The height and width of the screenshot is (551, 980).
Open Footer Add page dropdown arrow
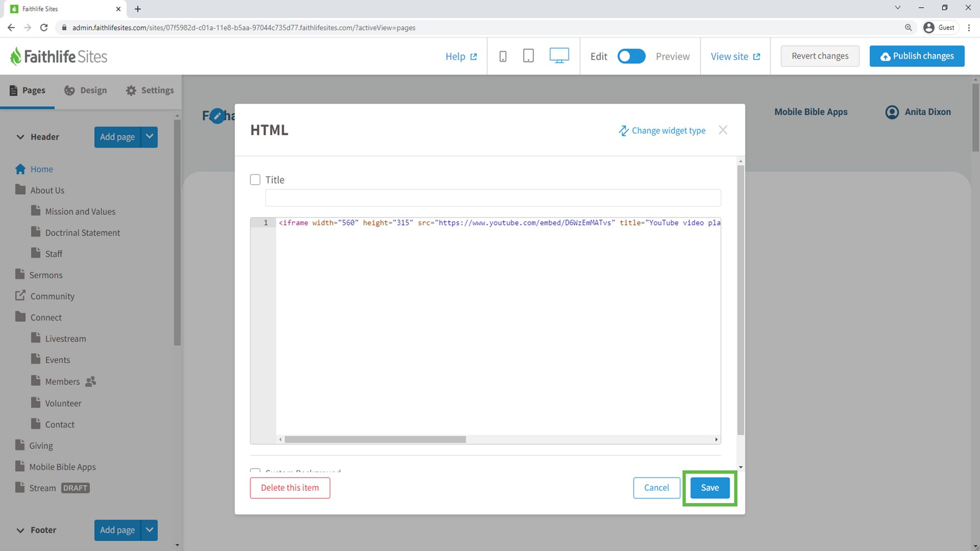click(149, 530)
